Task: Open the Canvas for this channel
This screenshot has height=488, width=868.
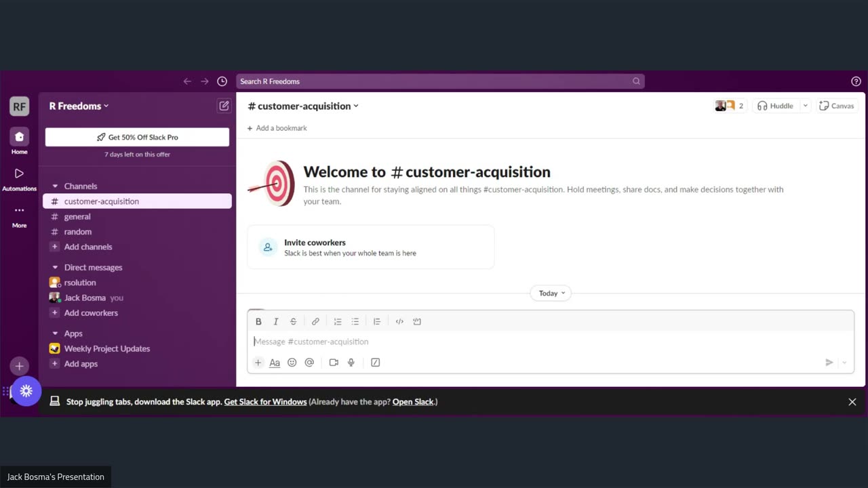Action: click(x=837, y=106)
